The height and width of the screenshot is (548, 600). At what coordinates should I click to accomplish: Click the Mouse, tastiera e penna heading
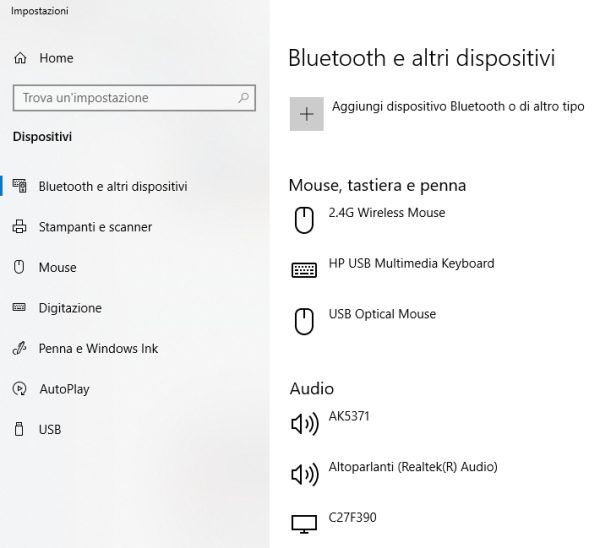pos(377,186)
